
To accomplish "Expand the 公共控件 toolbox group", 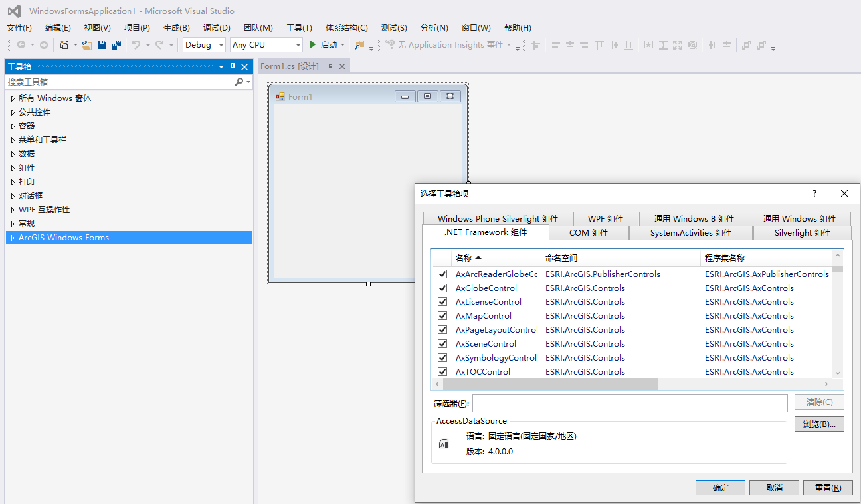I will coord(34,112).
